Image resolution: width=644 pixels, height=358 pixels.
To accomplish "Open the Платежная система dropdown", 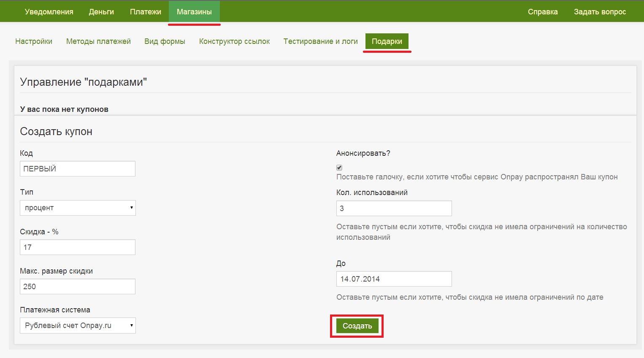I will 78,325.
